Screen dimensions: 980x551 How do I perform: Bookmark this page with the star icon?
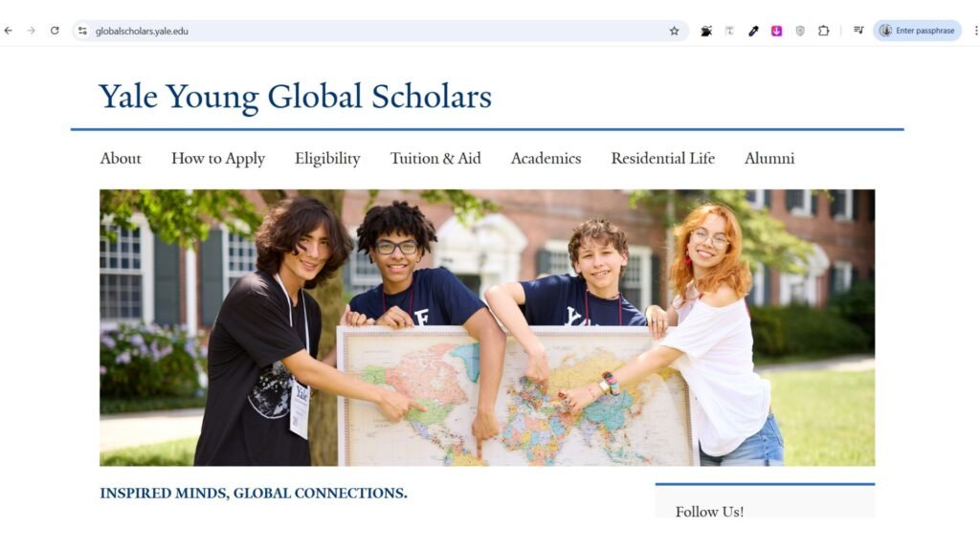[x=674, y=31]
